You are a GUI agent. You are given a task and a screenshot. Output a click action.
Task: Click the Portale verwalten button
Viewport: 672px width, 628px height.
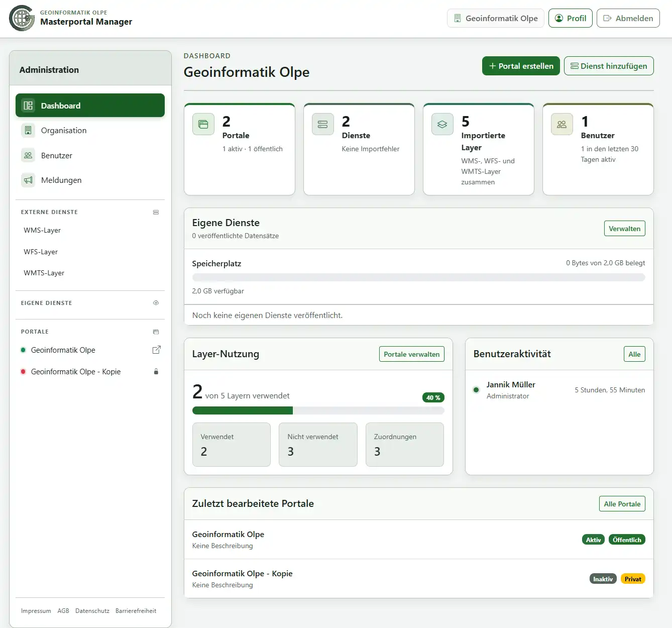(411, 354)
